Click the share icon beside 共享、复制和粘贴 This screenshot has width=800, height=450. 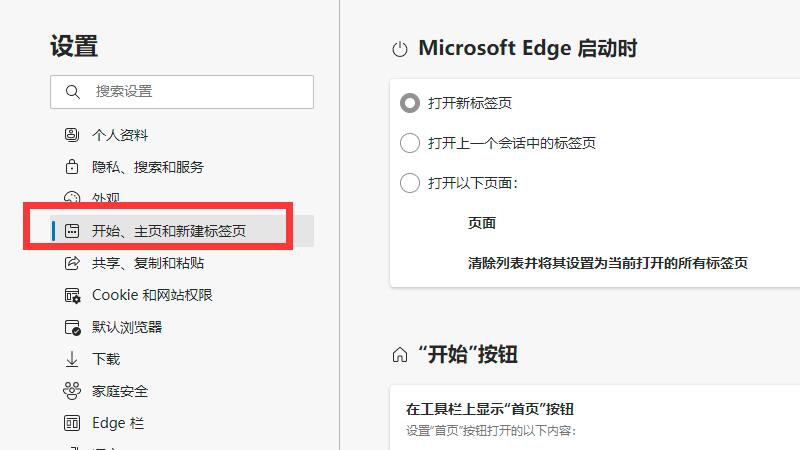tap(72, 263)
